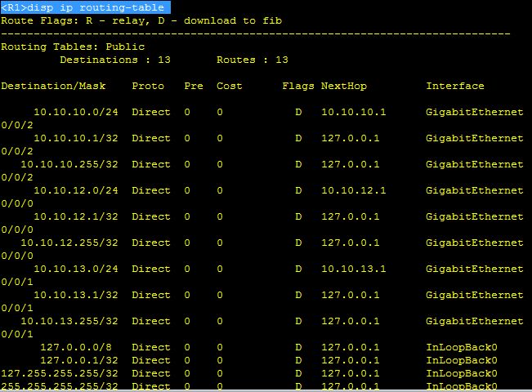
Task: Click InLoopBack0 interface in the 127.0.0.0/8 row
Action: tap(462, 347)
